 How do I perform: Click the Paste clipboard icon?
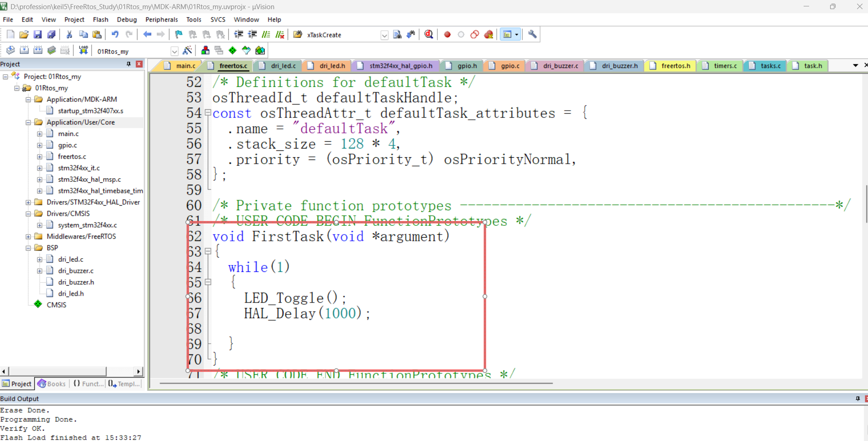(97, 35)
